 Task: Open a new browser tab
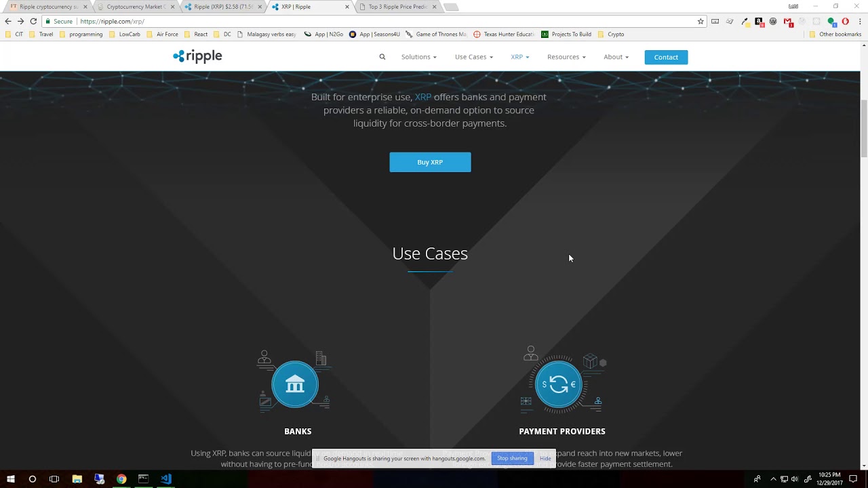[451, 7]
